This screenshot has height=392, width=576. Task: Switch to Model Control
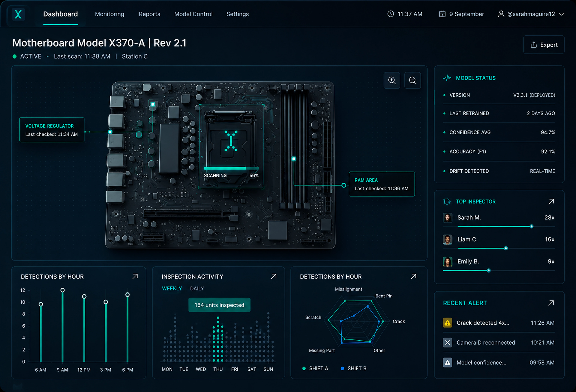[193, 14]
